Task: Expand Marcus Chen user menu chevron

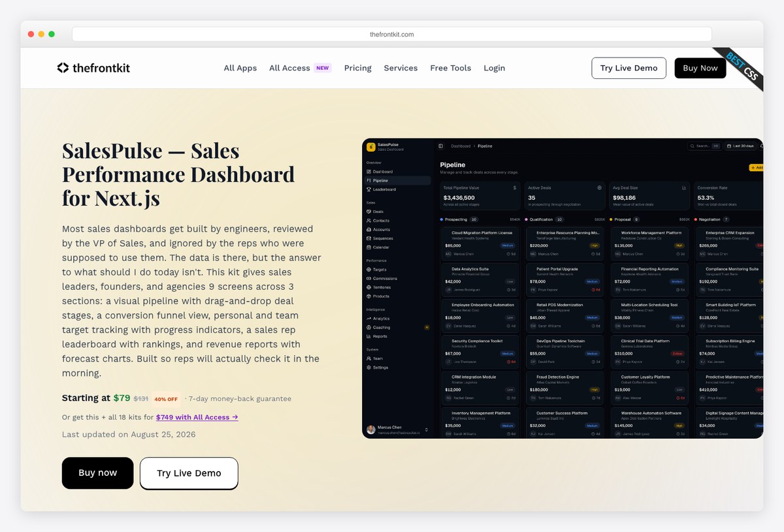Action: coord(427,430)
